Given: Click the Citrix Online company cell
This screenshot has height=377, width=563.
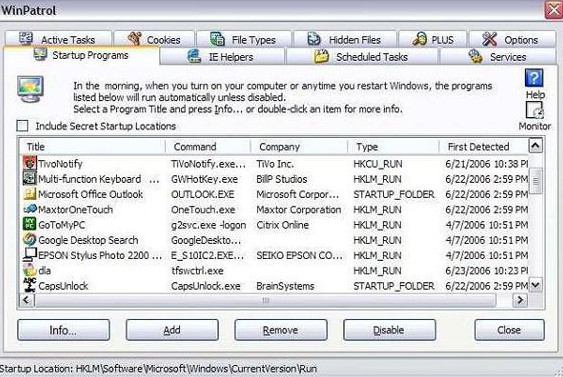Looking at the screenshot, I should [x=283, y=225].
